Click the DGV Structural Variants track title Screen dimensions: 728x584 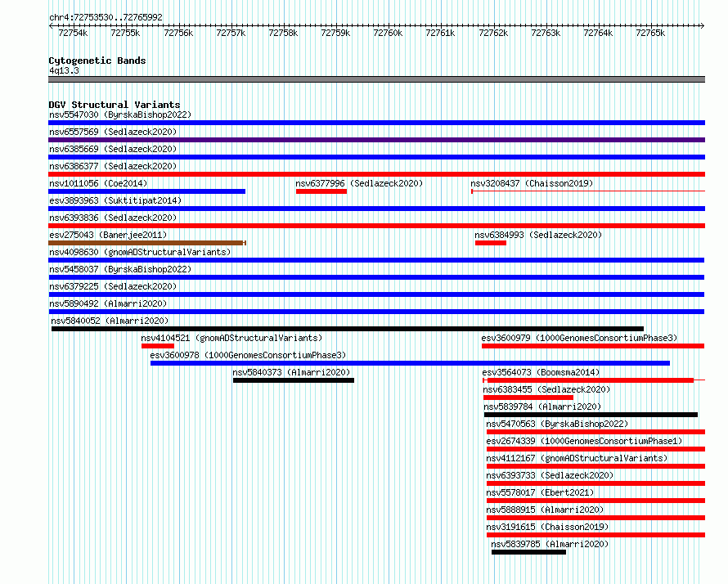pyautogui.click(x=115, y=105)
